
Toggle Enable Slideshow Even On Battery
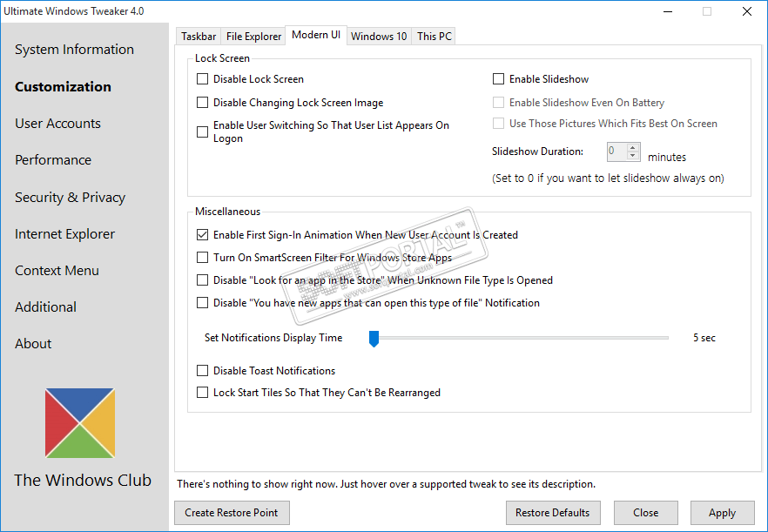[x=498, y=103]
